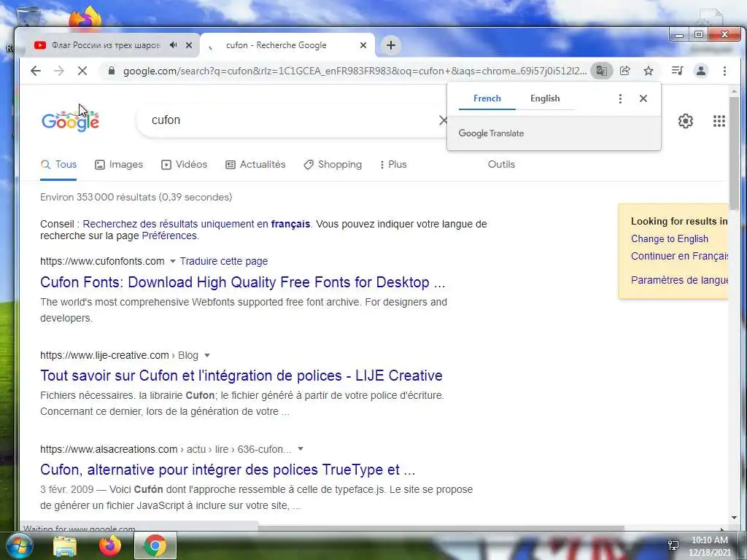Image resolution: width=747 pixels, height=560 pixels.
Task: Open Cufon alternative pour intégrer des polices
Action: point(228,470)
